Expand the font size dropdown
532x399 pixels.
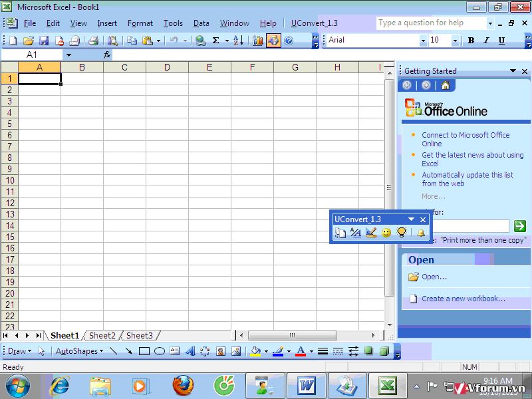455,41
